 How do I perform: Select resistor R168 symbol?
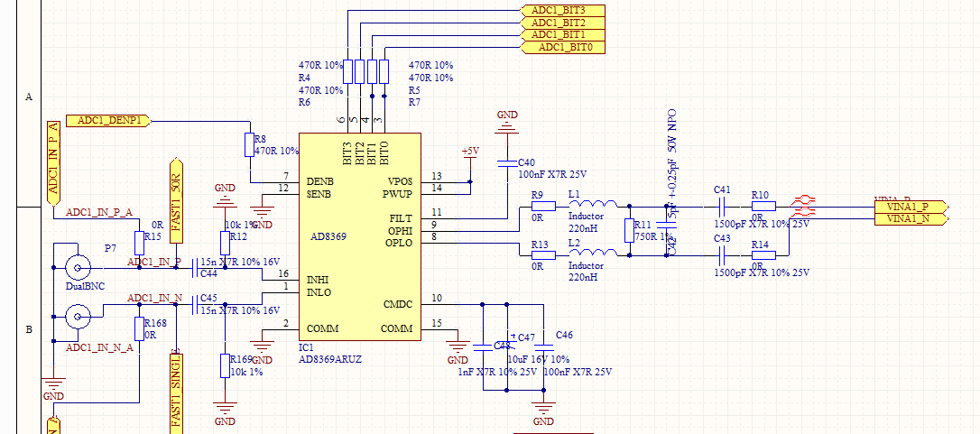139,329
